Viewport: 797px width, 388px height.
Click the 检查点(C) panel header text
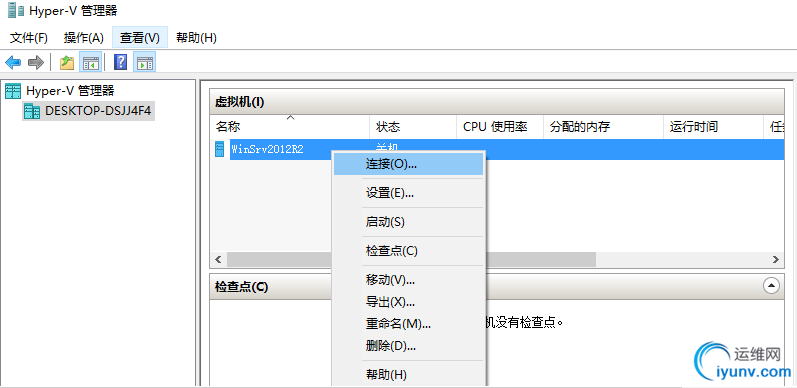(241, 287)
